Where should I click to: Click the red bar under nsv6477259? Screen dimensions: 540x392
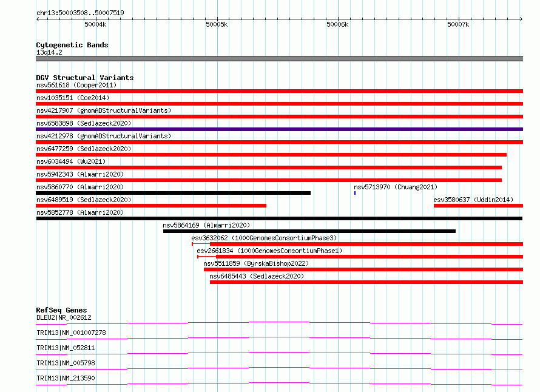click(271, 155)
